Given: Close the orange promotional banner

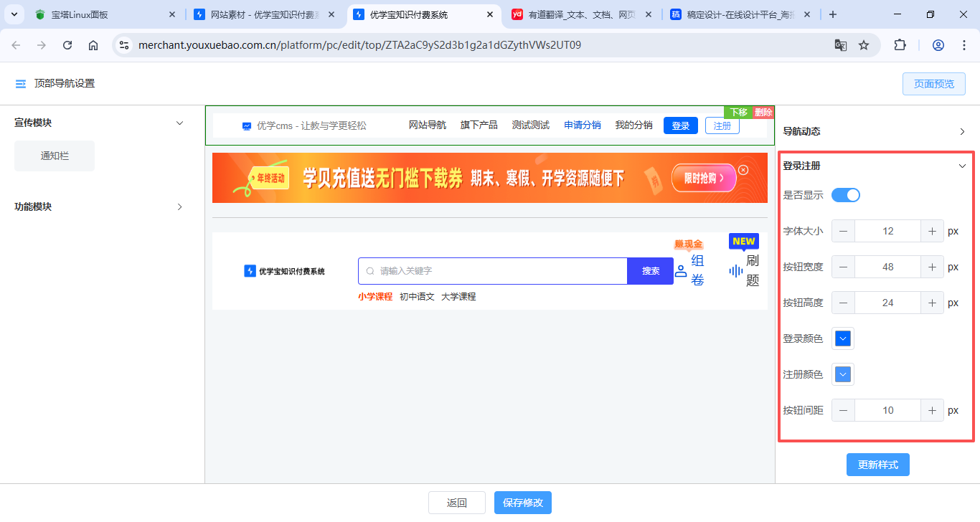Looking at the screenshot, I should (x=743, y=170).
